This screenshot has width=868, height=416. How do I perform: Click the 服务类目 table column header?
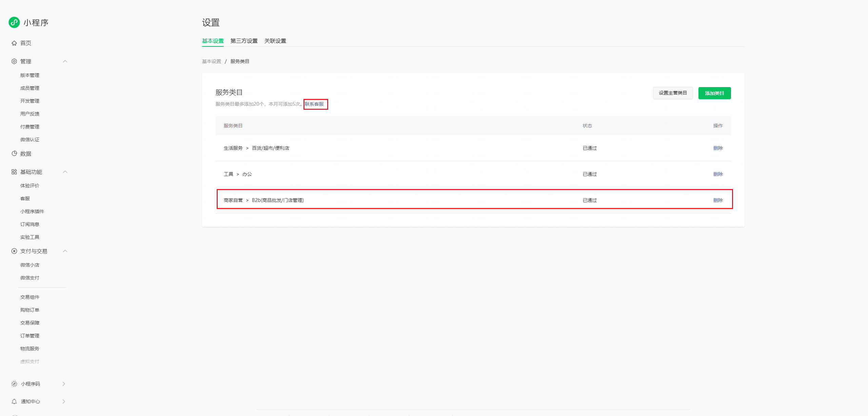click(233, 126)
